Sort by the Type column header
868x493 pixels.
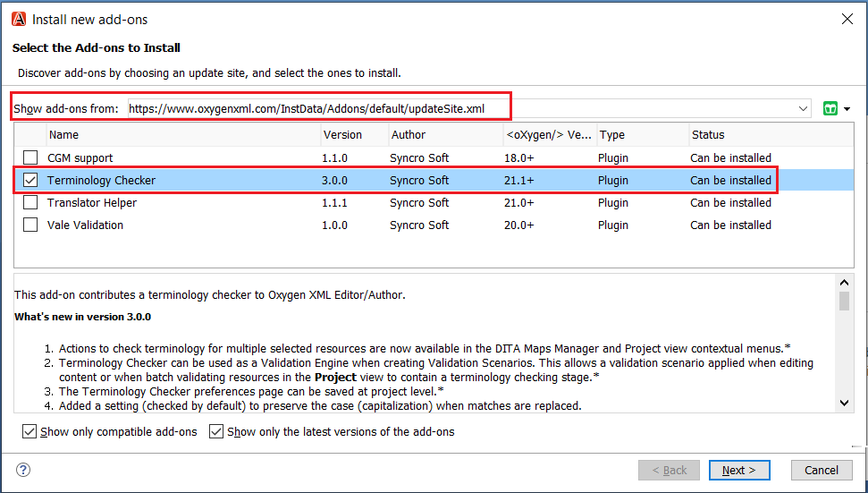642,134
